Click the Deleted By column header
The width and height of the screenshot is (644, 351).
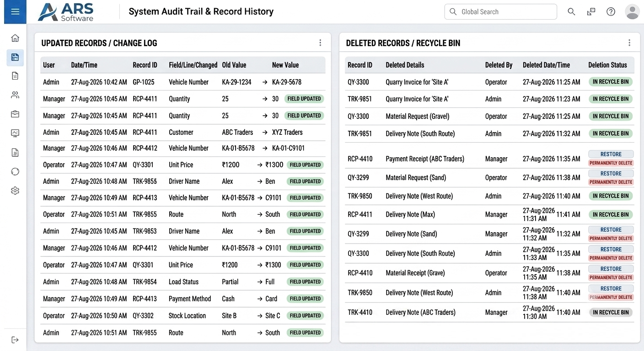[499, 65]
